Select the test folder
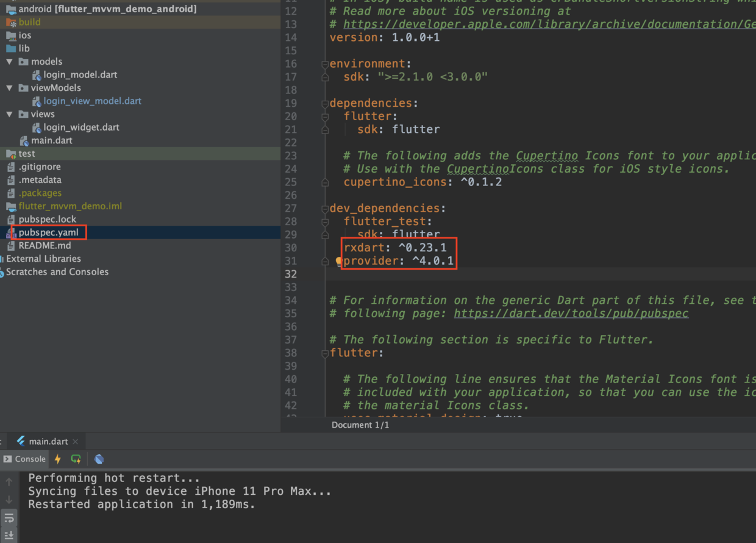 tap(27, 154)
